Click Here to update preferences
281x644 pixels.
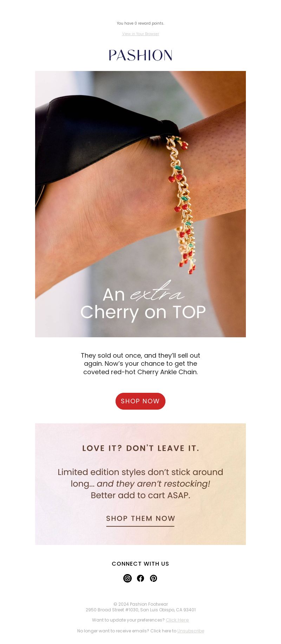point(177,620)
